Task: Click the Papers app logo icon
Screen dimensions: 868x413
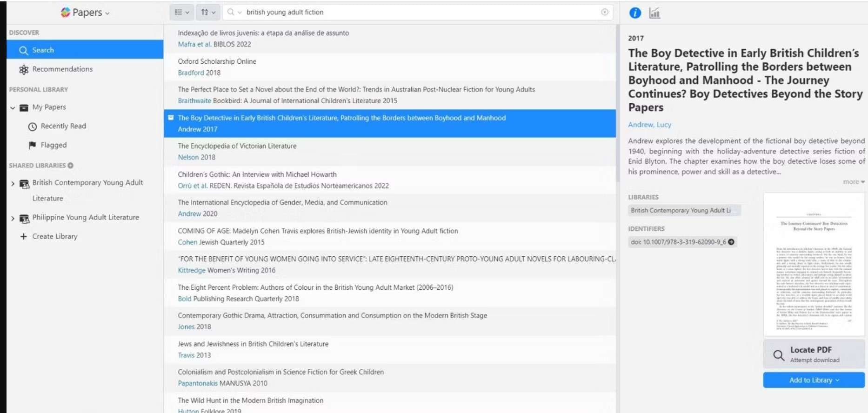Action: tap(66, 13)
